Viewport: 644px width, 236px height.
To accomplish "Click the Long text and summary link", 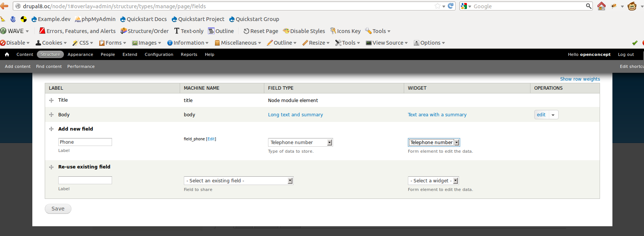I will (295, 115).
